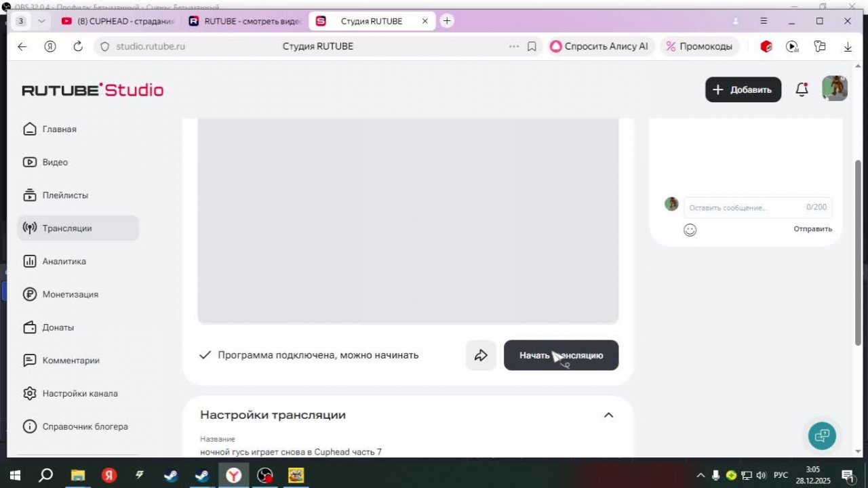Open the page actions three-dot menu
868x488 pixels.
click(x=514, y=46)
